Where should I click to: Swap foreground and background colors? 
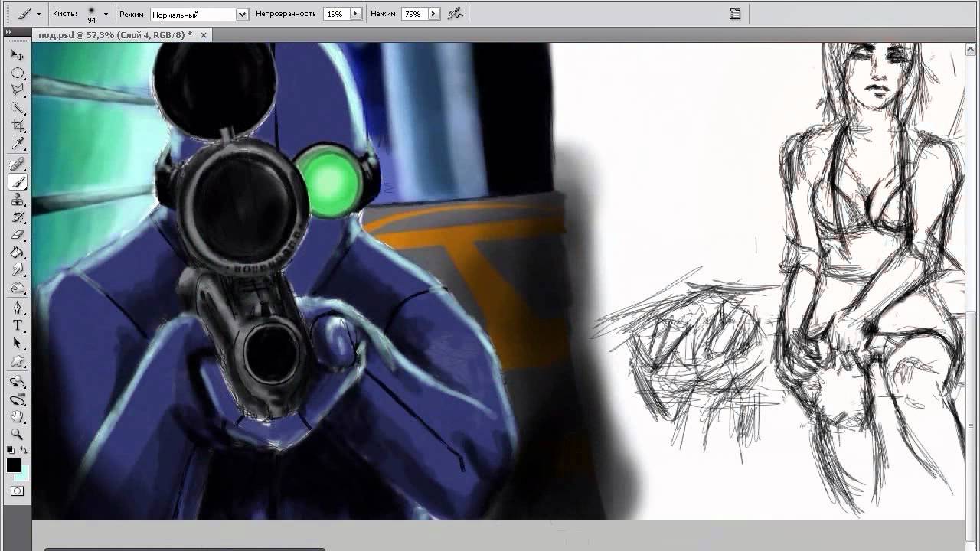tap(24, 450)
